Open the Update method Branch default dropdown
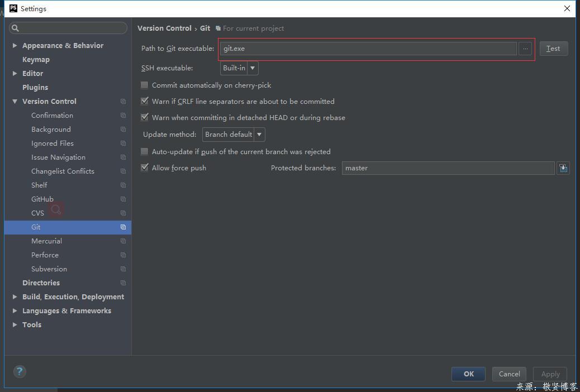The height and width of the screenshot is (392, 580). pos(234,134)
